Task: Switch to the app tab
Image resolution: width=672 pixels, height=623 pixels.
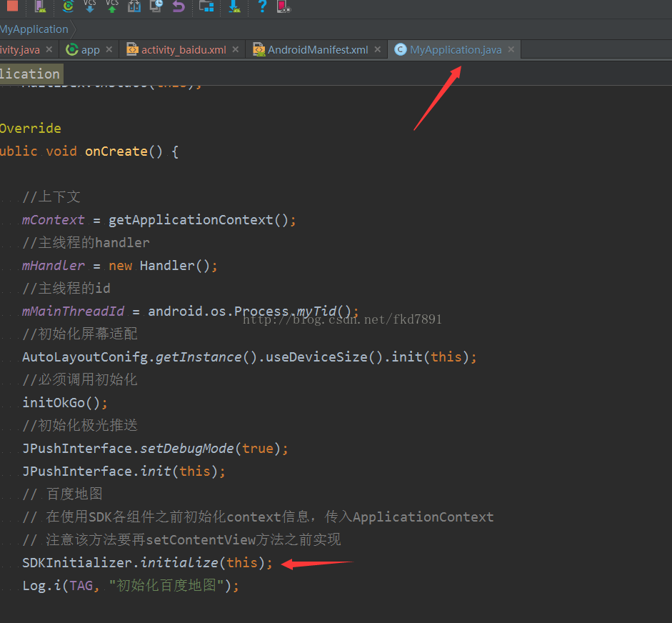Action: click(x=90, y=49)
